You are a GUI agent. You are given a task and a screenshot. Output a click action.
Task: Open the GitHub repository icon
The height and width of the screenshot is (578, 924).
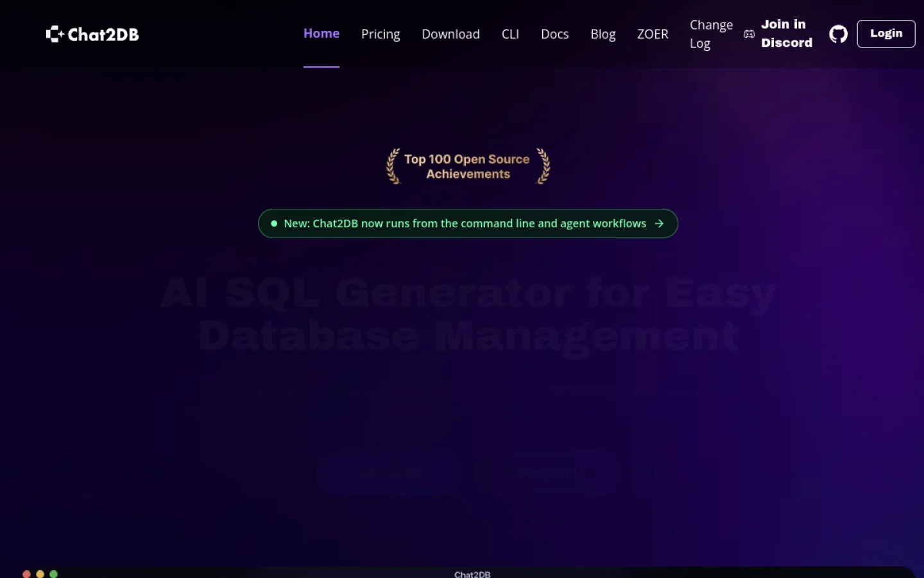click(x=838, y=34)
